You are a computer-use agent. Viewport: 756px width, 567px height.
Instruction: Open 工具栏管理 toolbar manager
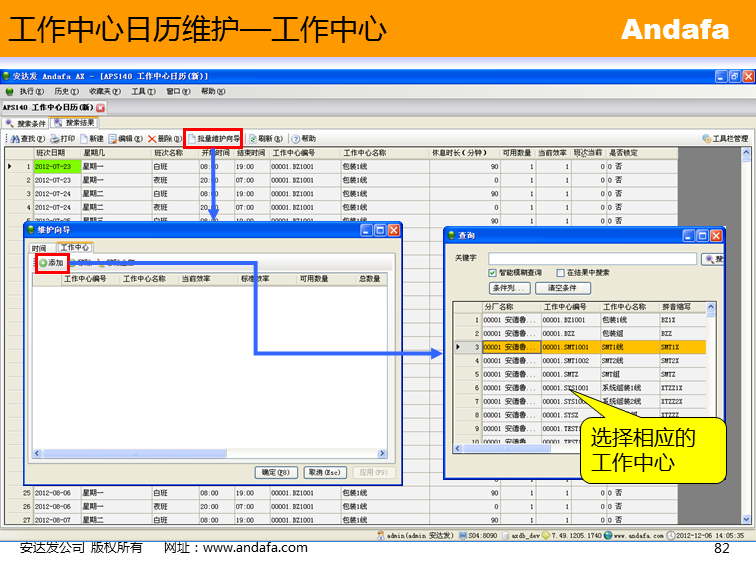click(724, 139)
